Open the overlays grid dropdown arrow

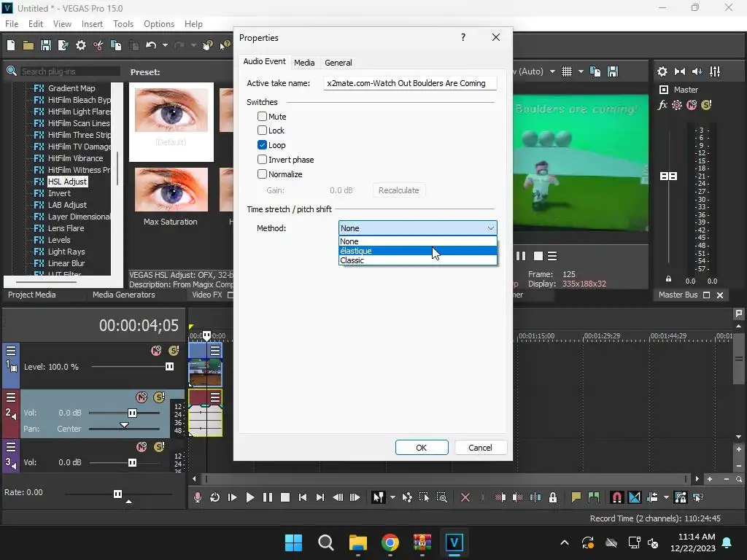581,71
